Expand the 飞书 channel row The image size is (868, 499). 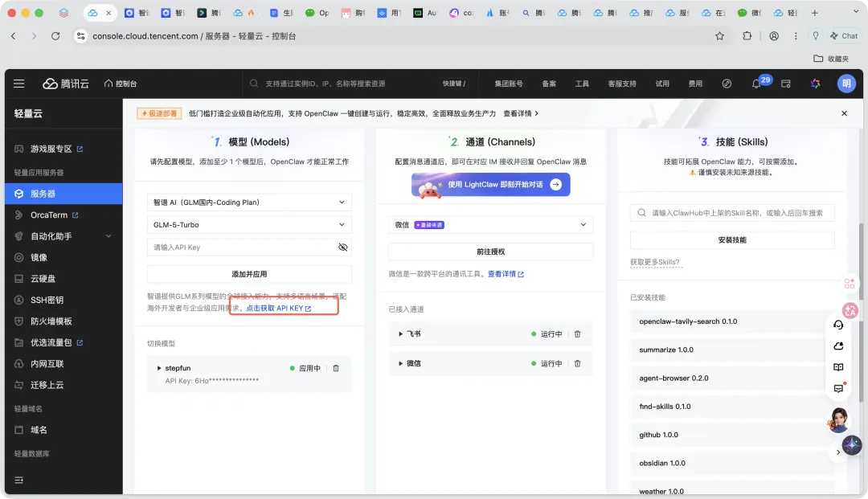coord(400,334)
